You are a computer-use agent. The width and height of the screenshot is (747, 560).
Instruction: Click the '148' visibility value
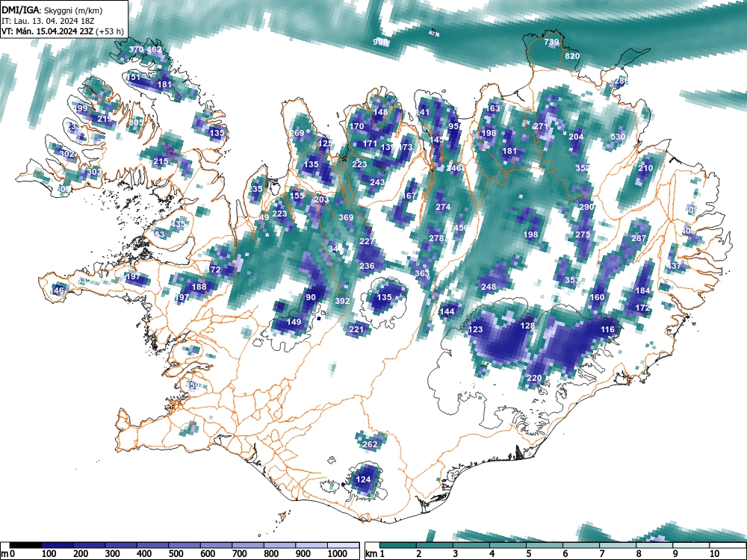[380, 112]
